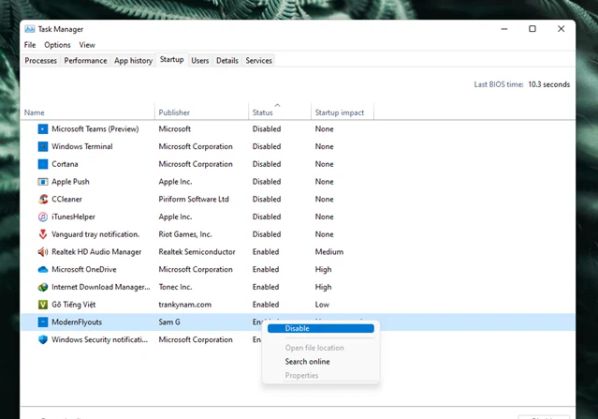This screenshot has width=598, height=419.
Task: Open the File menu
Action: 30,45
